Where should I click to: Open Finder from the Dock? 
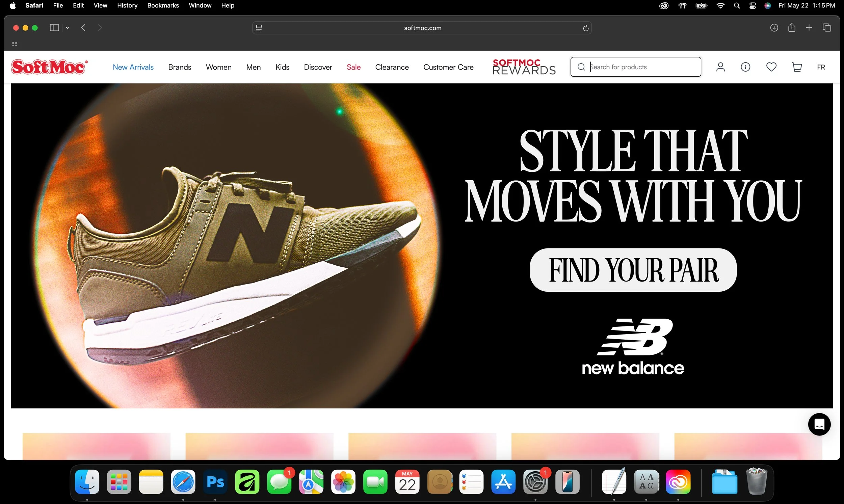(x=87, y=482)
